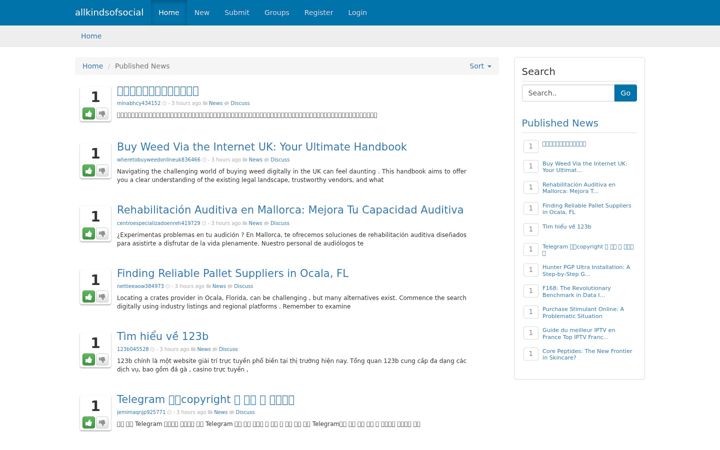
Task: Click vote count box beside sidebar Core Peptides link
Action: pyautogui.click(x=531, y=354)
